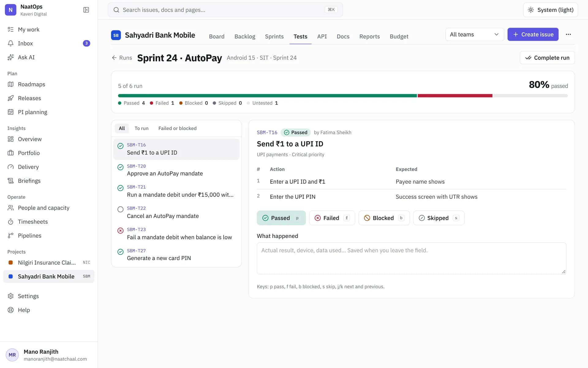
Task: Click the Complete run button
Action: (547, 58)
